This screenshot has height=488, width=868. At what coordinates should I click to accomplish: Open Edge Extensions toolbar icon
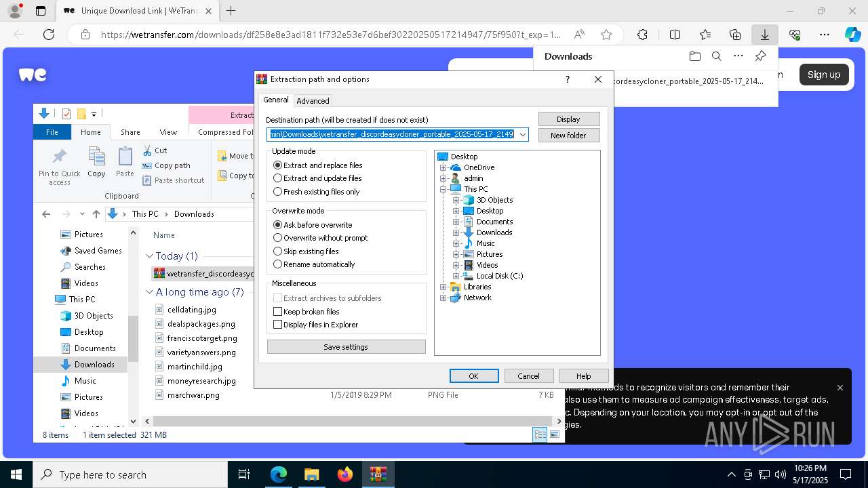tap(642, 35)
